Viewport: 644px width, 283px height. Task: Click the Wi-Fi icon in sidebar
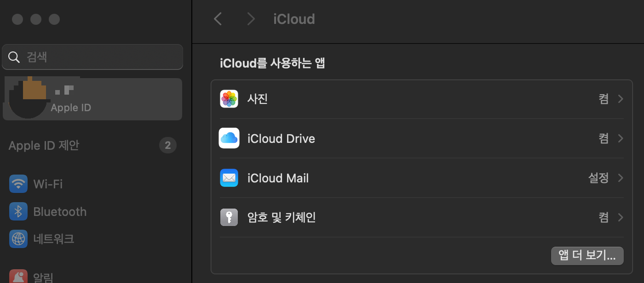pos(18,184)
